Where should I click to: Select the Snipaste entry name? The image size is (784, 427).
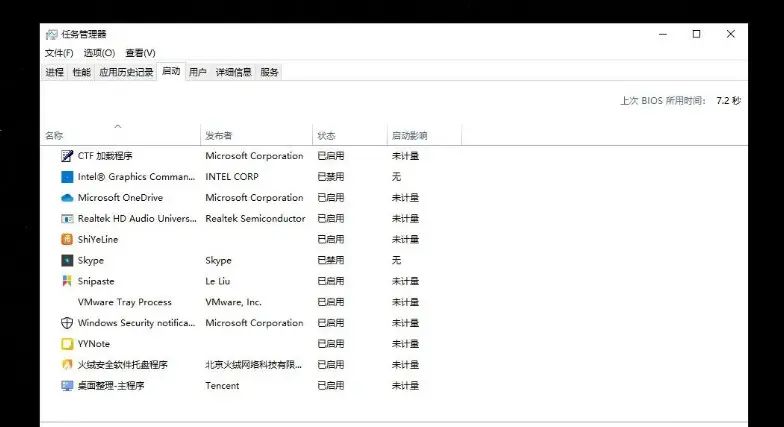pyautogui.click(x=96, y=282)
